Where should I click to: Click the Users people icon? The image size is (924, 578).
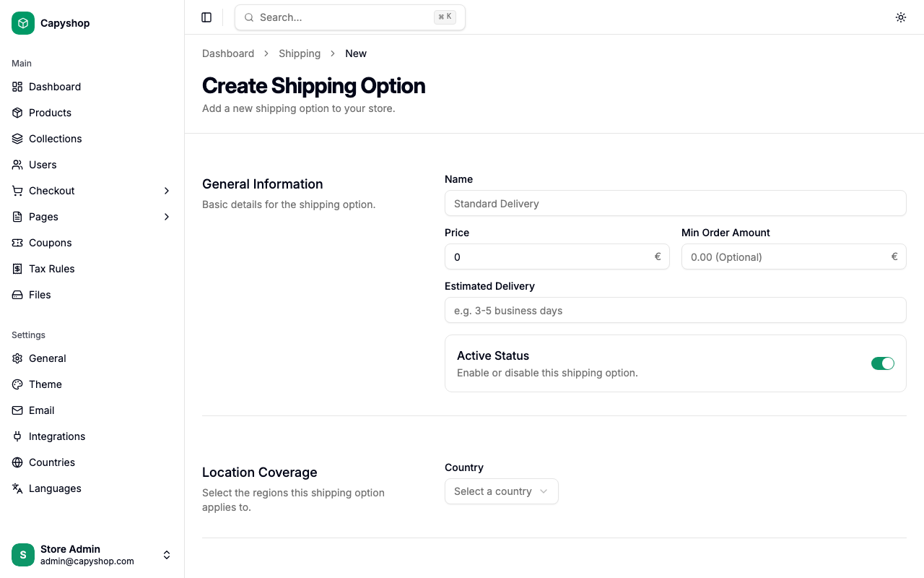[17, 165]
